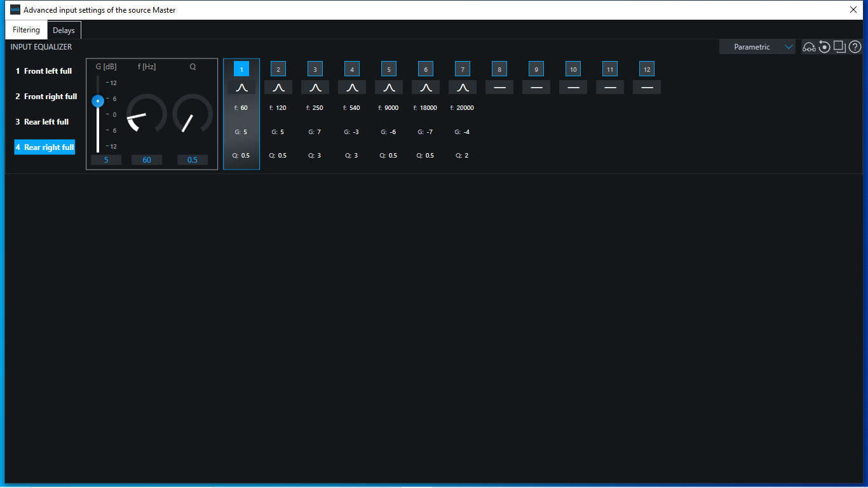Toggle equalizer band 2 number button
Screen dimensions: 868x488
point(278,69)
